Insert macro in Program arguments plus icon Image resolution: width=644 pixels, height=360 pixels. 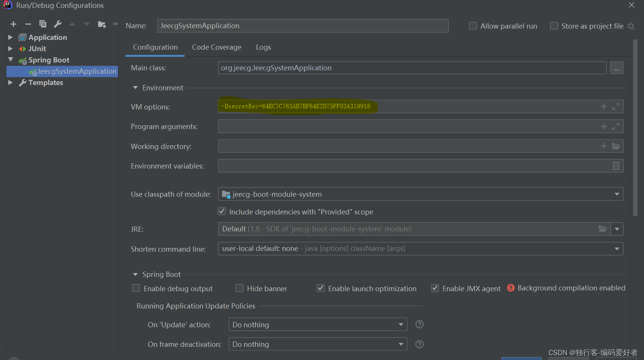click(604, 126)
